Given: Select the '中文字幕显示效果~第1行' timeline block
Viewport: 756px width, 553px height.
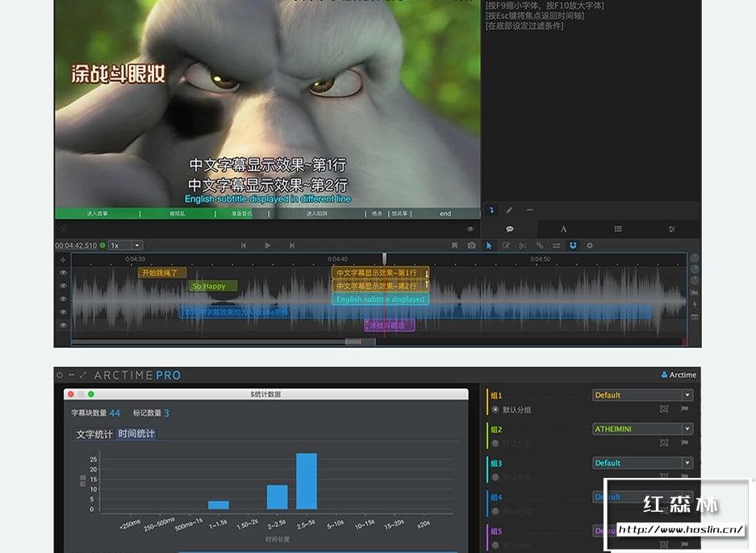Looking at the screenshot, I should (x=380, y=273).
